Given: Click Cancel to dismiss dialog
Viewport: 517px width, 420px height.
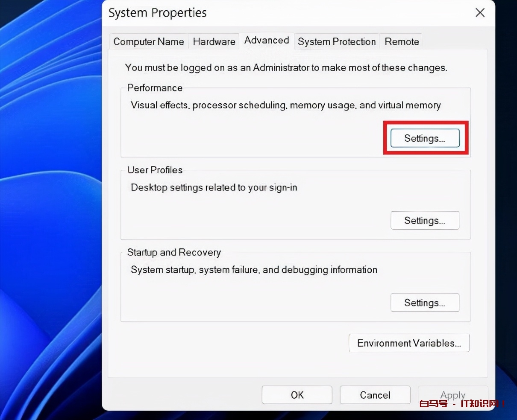Looking at the screenshot, I should click(375, 395).
